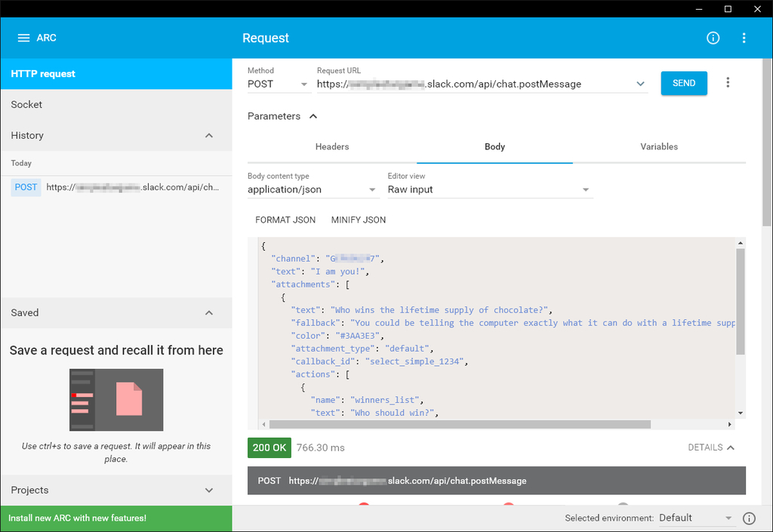Click the "winners_list" name line

tap(368, 400)
